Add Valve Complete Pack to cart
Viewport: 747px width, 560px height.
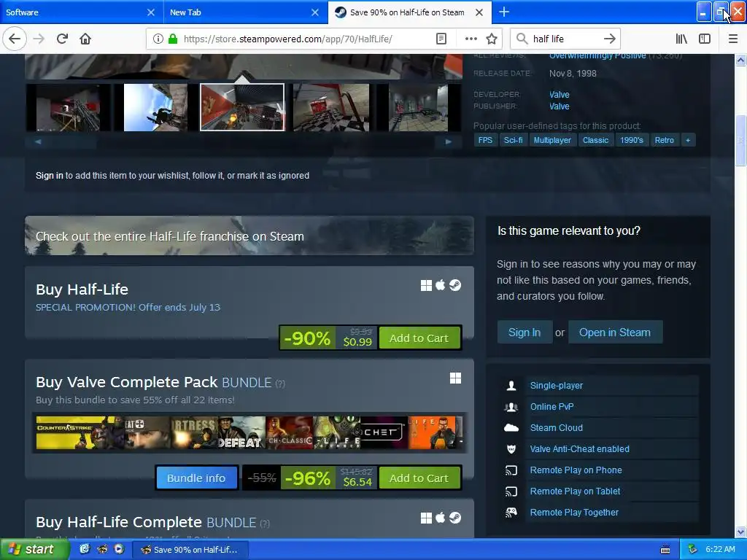click(x=419, y=478)
